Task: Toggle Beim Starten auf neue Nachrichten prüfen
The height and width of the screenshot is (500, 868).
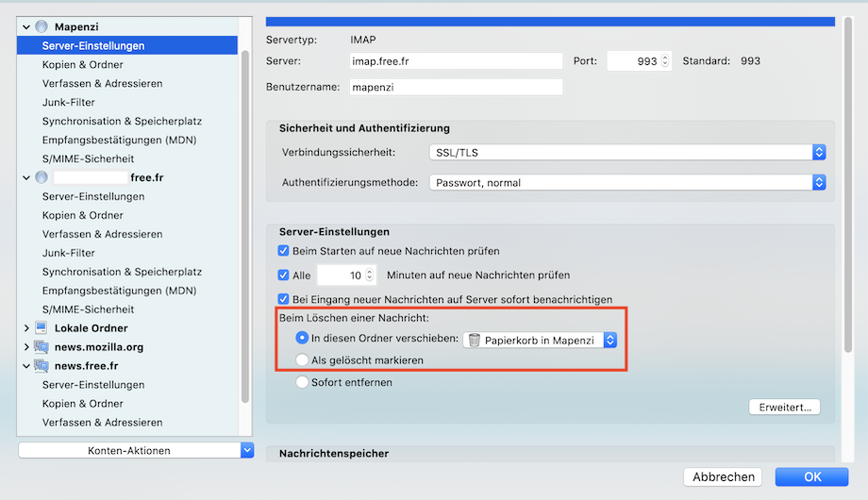Action: (283, 251)
